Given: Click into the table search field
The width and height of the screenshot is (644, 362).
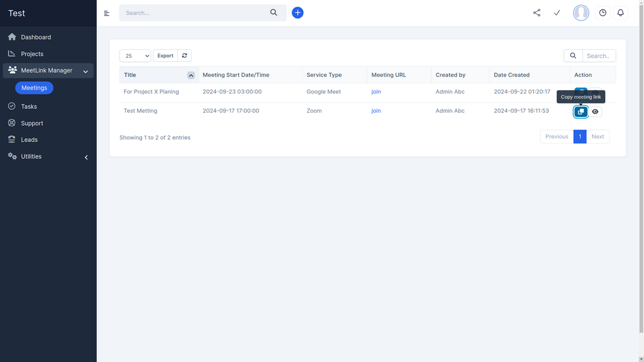Looking at the screenshot, I should pos(598,55).
